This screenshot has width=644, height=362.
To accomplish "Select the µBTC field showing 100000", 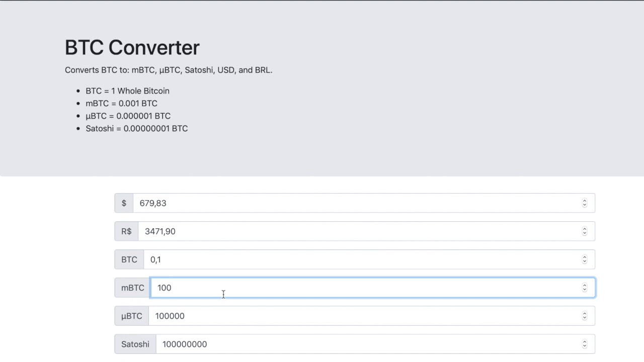I will [x=352, y=316].
